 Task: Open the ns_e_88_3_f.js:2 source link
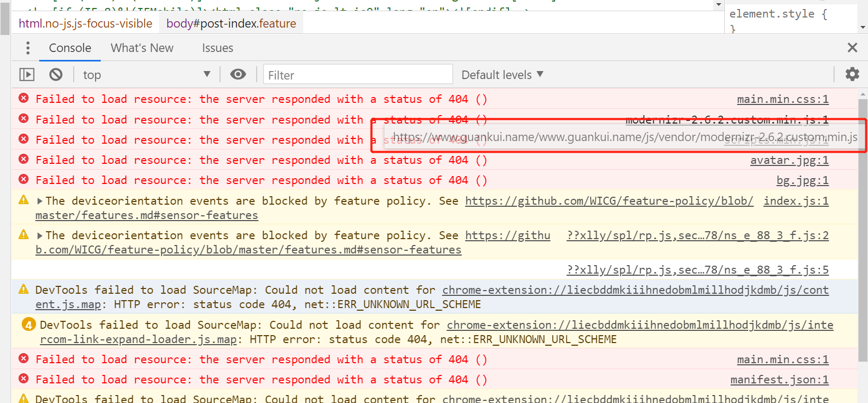(x=698, y=235)
